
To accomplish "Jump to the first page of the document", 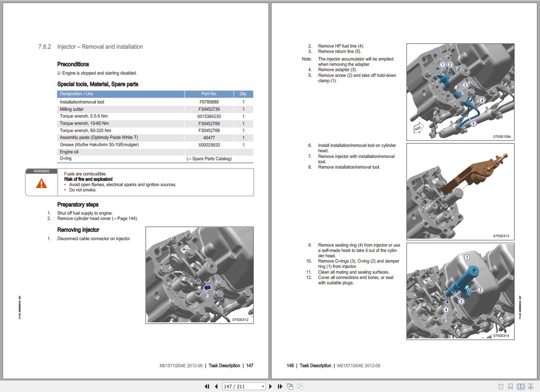I will click(207, 386).
